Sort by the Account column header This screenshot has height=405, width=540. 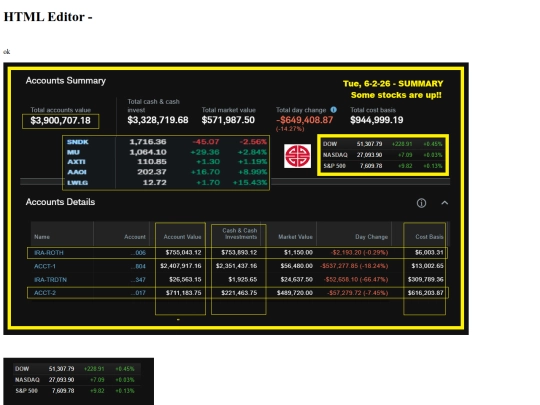click(x=135, y=237)
